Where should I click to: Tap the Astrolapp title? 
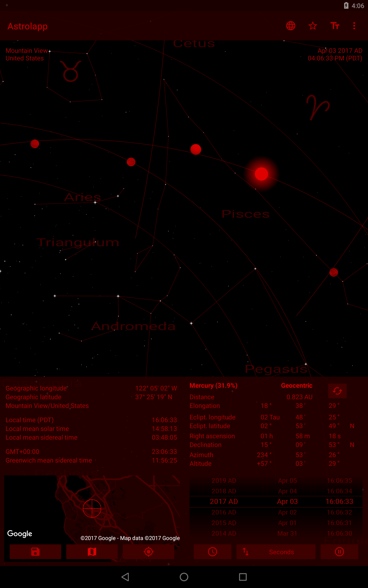tap(28, 26)
